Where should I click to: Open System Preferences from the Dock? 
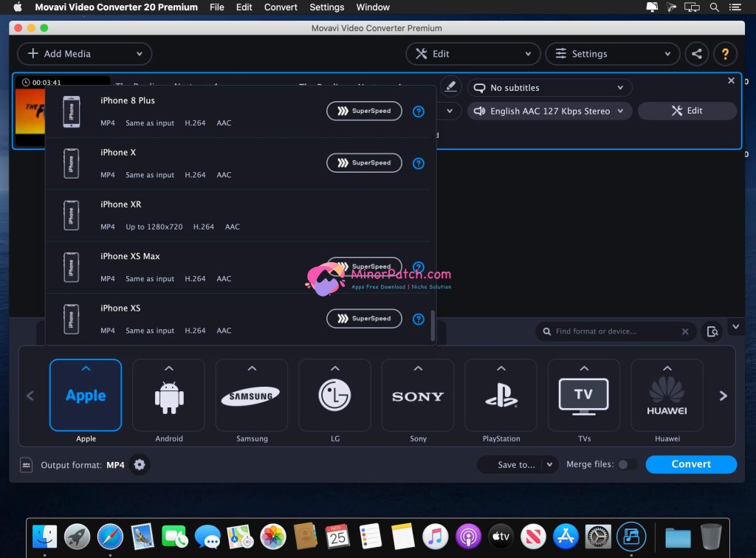pyautogui.click(x=598, y=537)
